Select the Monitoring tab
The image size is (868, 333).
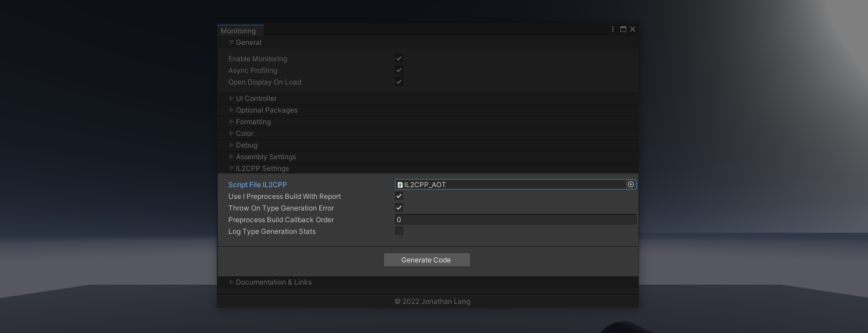(x=240, y=31)
